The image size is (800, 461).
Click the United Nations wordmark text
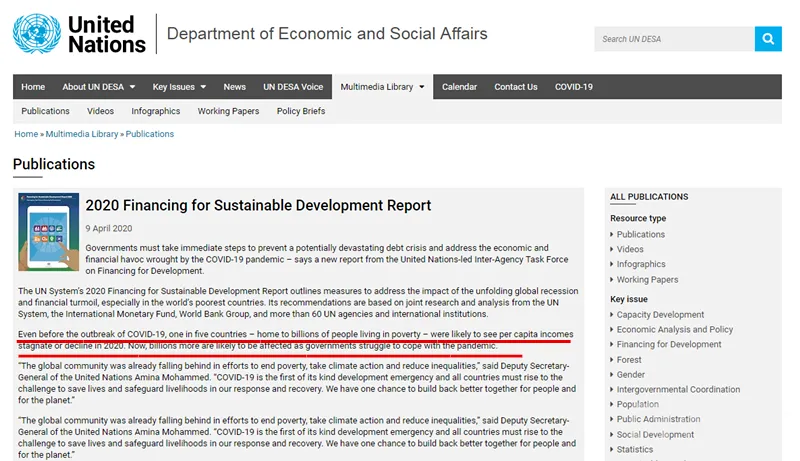pyautogui.click(x=106, y=34)
